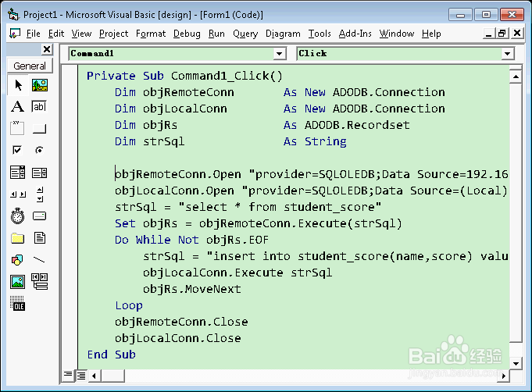Switch to Full Module View
The width and height of the screenshot is (532, 392).
[80, 376]
